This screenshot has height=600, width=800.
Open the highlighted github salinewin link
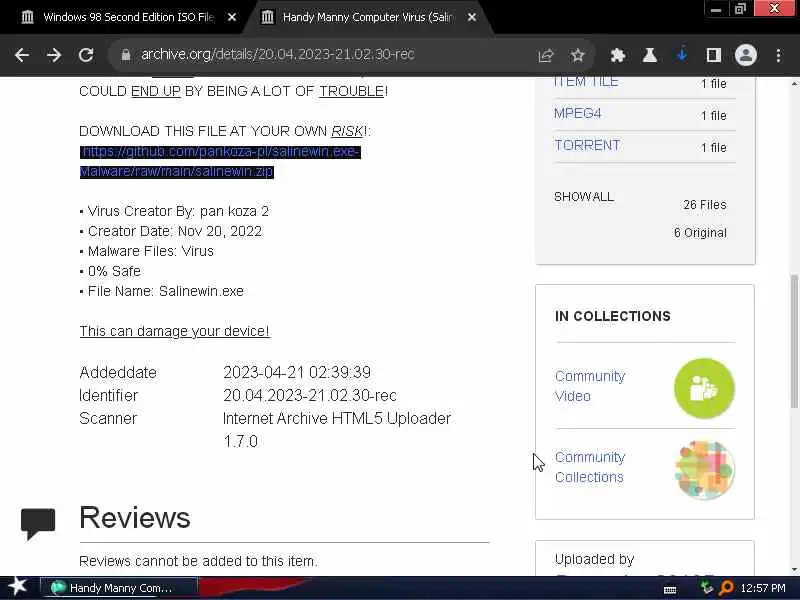coord(220,161)
